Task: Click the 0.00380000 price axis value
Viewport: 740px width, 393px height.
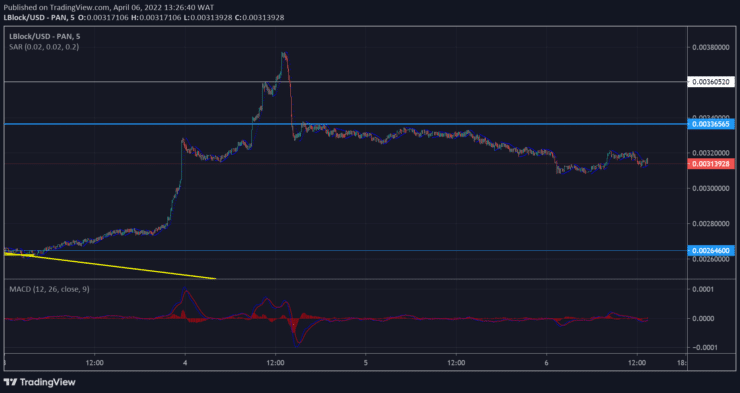Action: coord(711,47)
